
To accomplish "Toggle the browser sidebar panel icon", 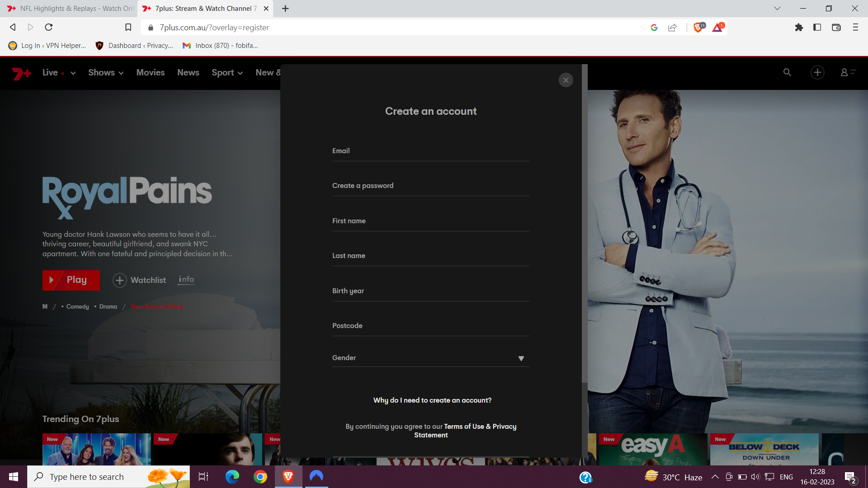I will click(x=817, y=28).
